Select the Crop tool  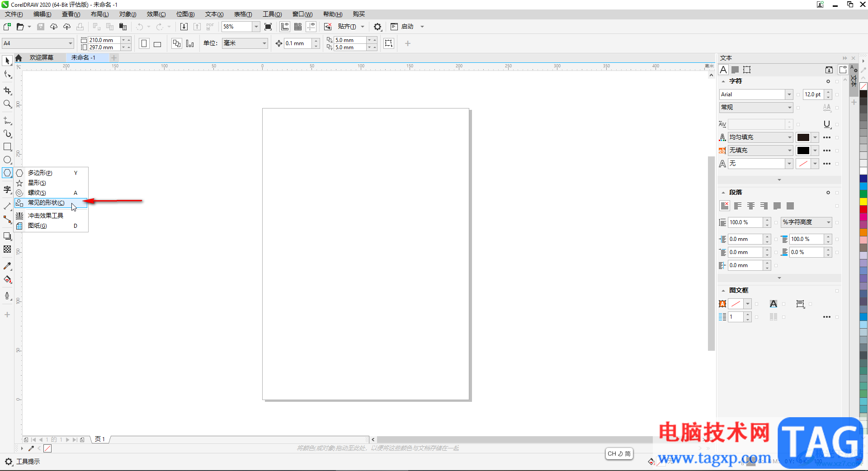[x=7, y=91]
